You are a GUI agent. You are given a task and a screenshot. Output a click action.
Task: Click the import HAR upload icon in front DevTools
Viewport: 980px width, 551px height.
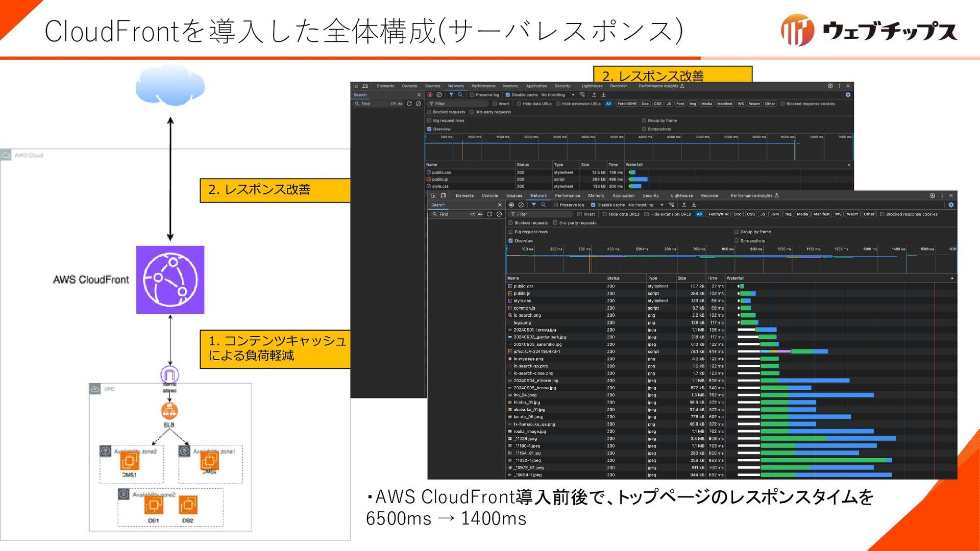pyautogui.click(x=684, y=205)
